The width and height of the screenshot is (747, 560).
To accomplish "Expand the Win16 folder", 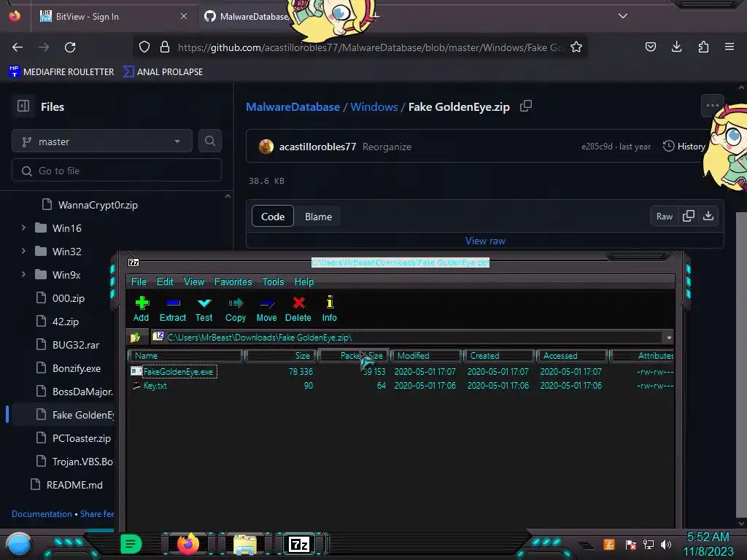I will click(x=23, y=228).
